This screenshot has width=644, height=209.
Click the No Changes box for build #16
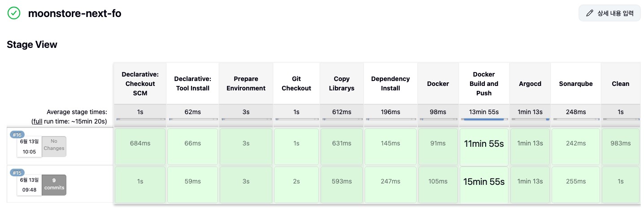54,147
